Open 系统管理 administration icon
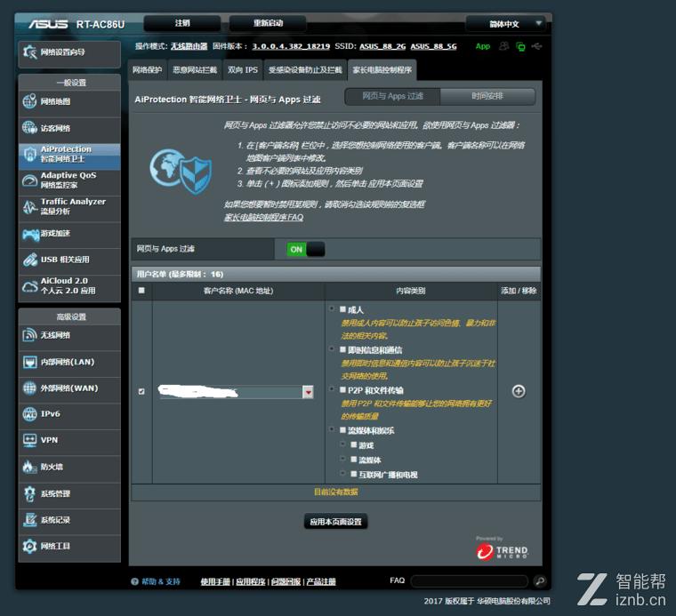 point(29,493)
